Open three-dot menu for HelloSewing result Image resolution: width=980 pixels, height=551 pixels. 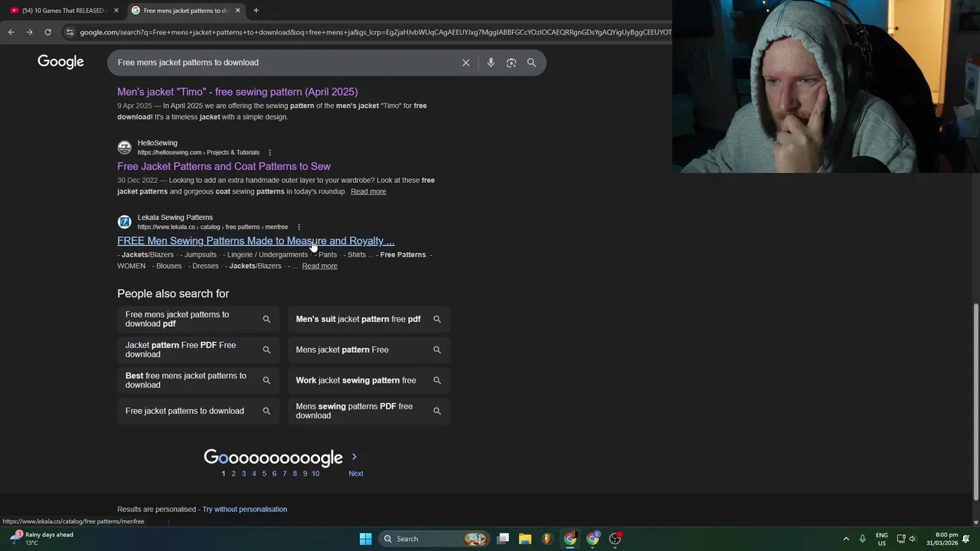pos(269,152)
